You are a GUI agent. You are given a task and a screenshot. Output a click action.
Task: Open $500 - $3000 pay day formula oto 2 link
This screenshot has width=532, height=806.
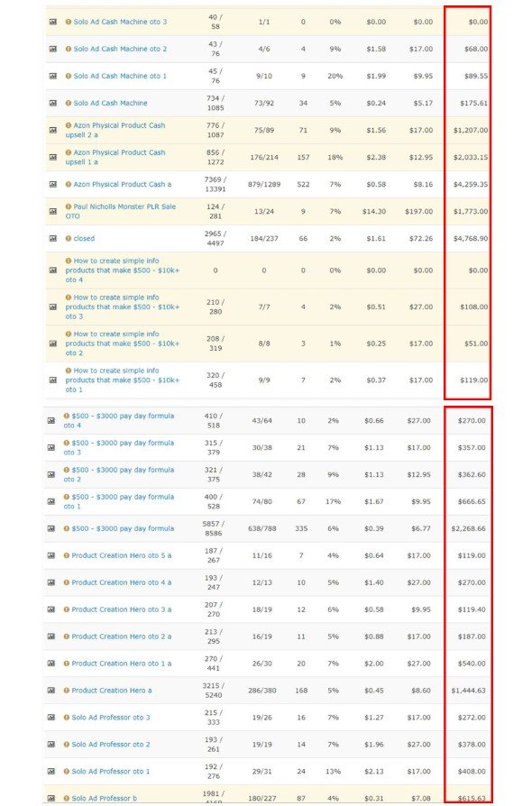119,474
